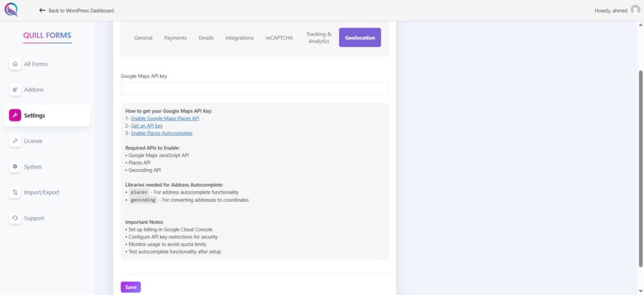Click 'Important Notes:' heading
This screenshot has width=644, height=295.
pyautogui.click(x=145, y=222)
